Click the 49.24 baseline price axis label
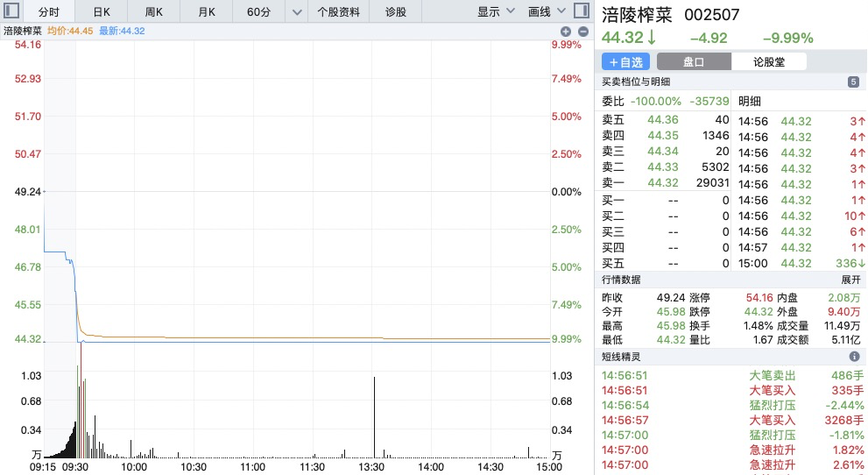Screen dimensions: 868x475 [x=28, y=192]
